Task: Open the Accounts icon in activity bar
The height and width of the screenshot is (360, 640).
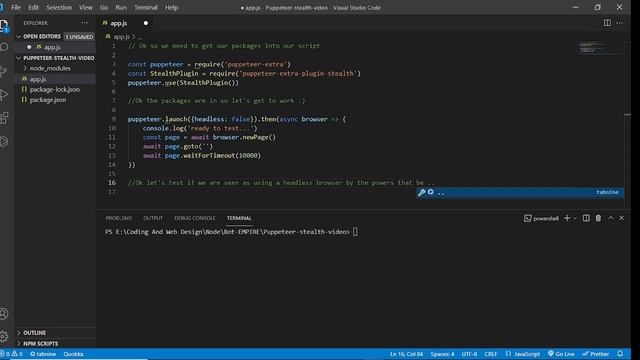Action: point(4,313)
